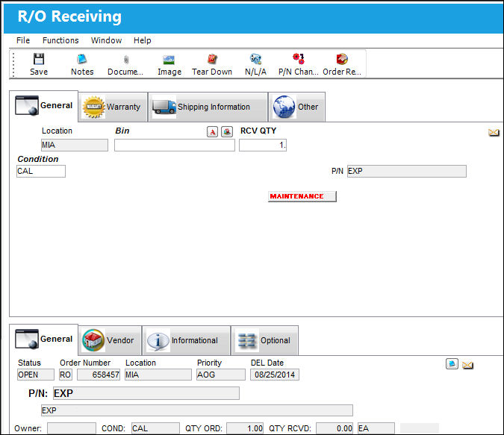Image resolution: width=504 pixels, height=435 pixels.
Task: Click the Condition field showing CAL
Action: pos(41,171)
